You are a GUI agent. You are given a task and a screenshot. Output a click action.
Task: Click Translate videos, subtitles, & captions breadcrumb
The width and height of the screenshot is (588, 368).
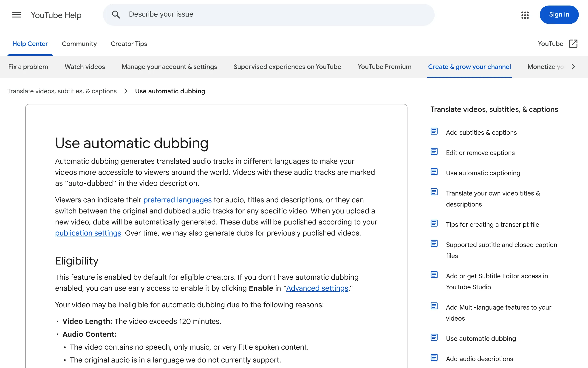(62, 91)
